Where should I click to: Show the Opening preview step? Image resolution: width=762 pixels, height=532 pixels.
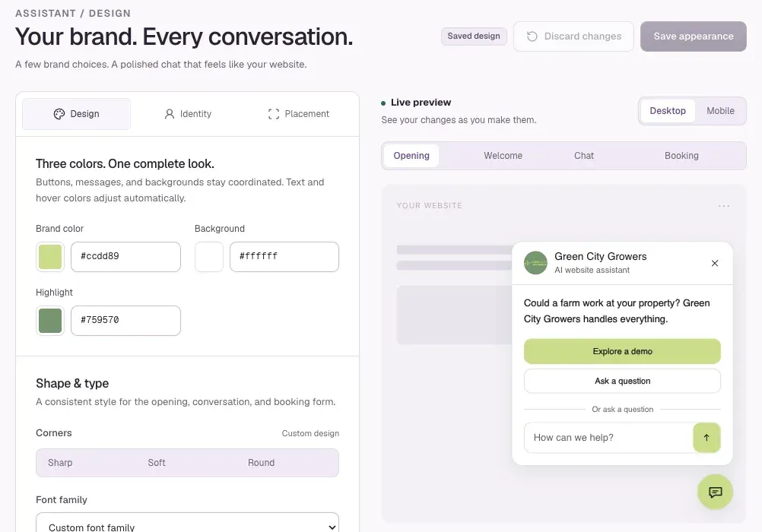[x=411, y=156]
